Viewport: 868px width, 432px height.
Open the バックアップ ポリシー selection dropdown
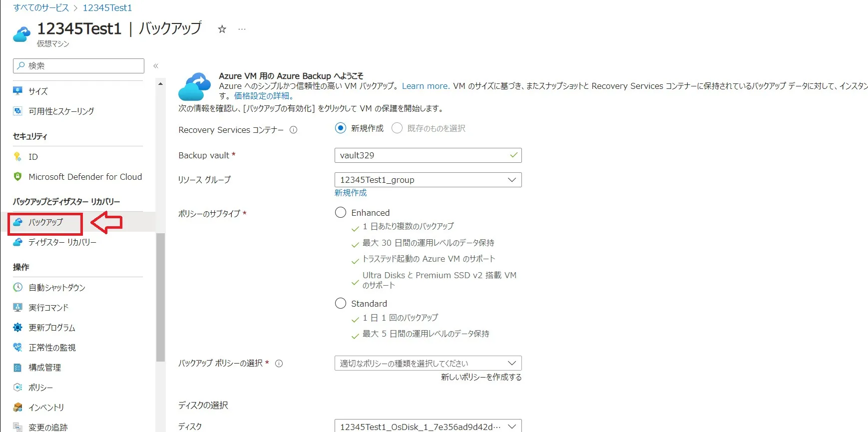[x=428, y=363]
